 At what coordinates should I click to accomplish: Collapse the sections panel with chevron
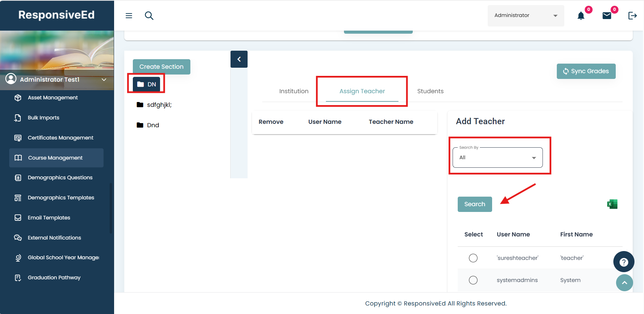239,59
